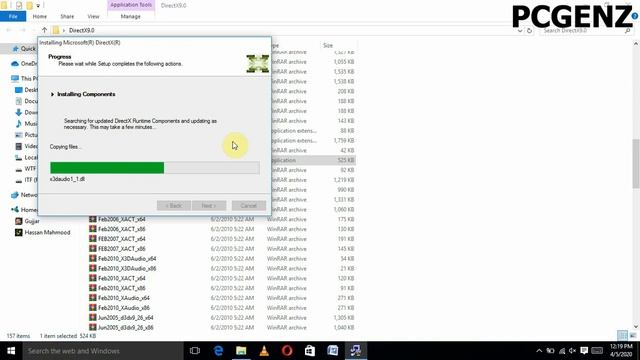Click the DirectX9.0 breadcrumb in address bar
Screen dimensions: 640x360
pyautogui.click(x=82, y=30)
